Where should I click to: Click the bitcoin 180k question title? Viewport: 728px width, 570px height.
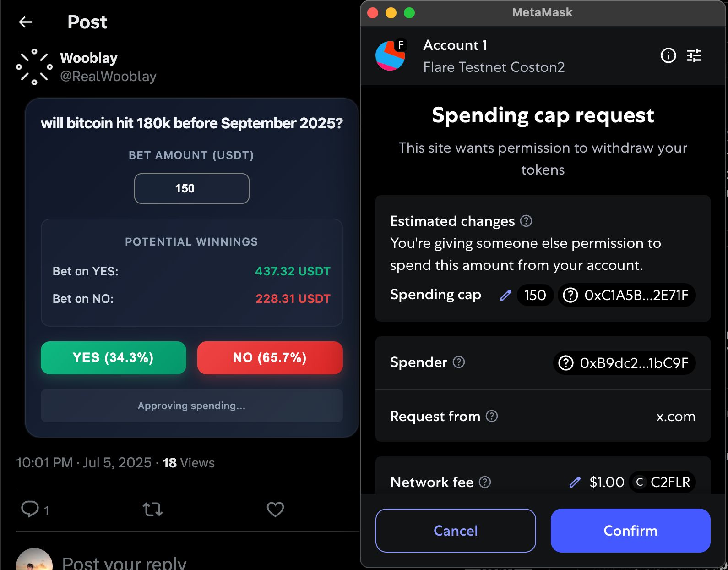[x=192, y=123]
